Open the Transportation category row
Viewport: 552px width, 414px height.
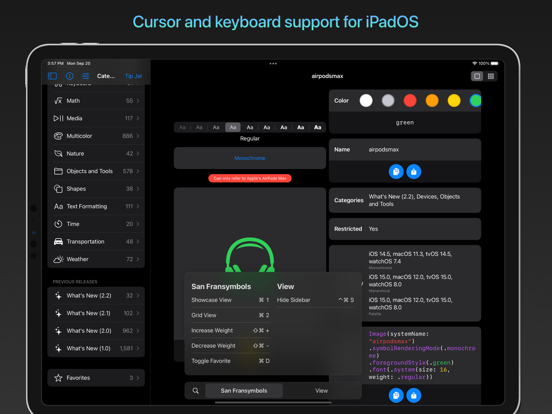[96, 242]
